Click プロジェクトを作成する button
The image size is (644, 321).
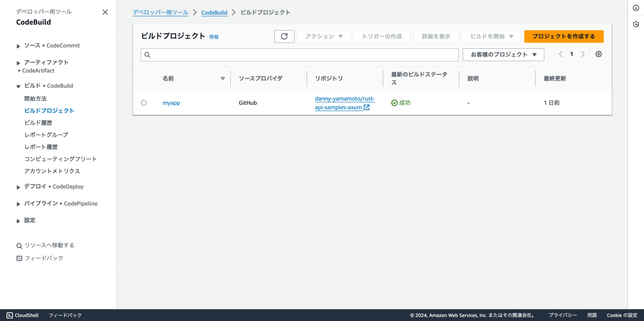[x=564, y=37]
